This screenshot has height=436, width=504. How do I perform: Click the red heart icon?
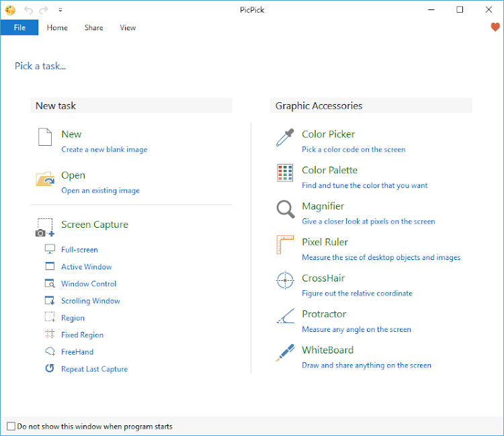point(496,28)
